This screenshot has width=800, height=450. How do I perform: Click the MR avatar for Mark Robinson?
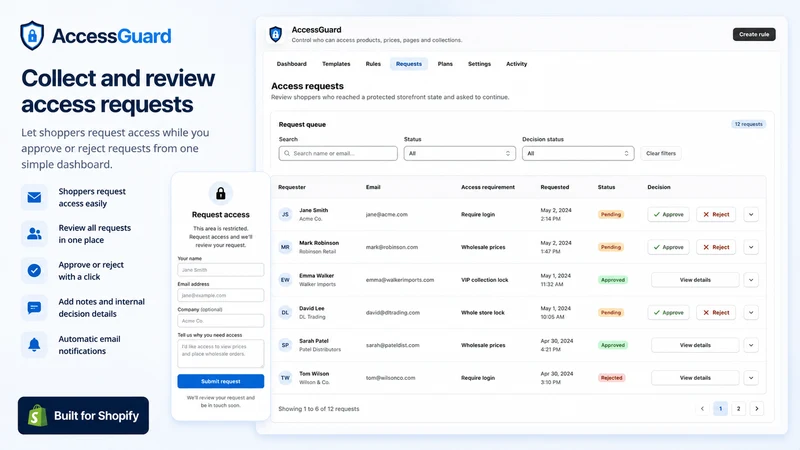coord(285,247)
